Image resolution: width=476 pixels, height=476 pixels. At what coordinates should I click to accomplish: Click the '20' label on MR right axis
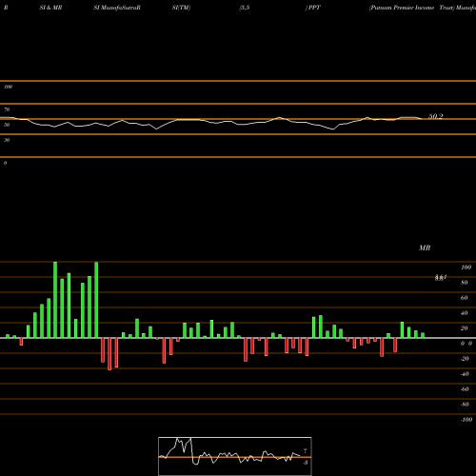click(x=465, y=328)
